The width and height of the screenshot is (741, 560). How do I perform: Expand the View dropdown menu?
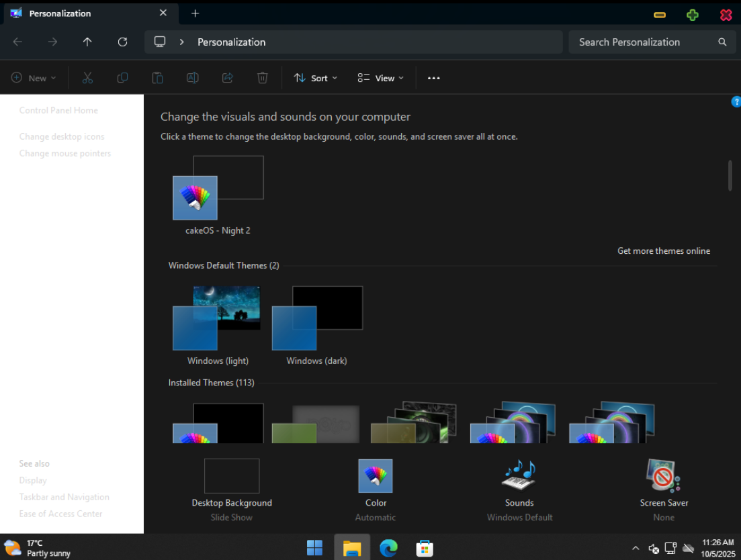tap(381, 78)
